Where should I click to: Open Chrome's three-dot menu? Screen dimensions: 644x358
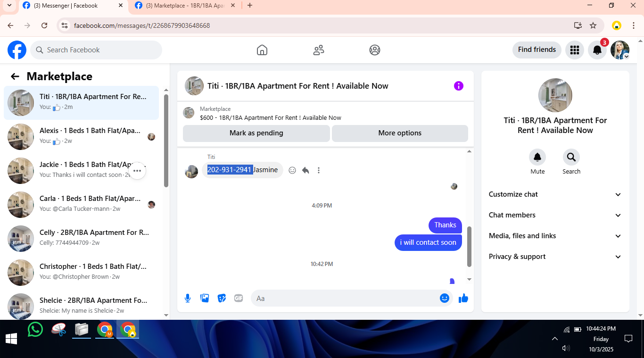[x=634, y=25]
